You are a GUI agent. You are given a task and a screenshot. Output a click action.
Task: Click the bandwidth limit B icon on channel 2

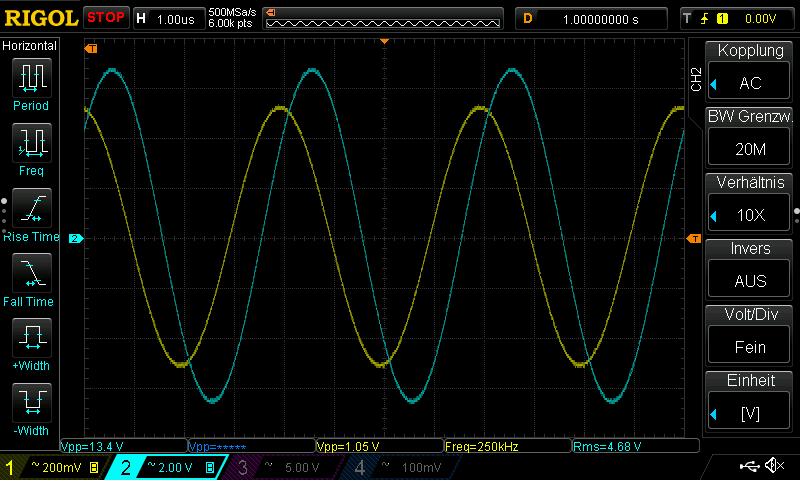(x=210, y=467)
